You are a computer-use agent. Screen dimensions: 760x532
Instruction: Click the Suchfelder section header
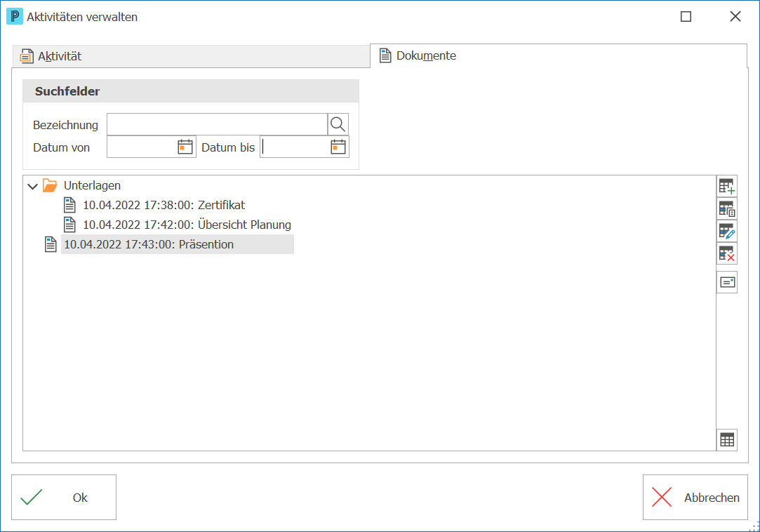coord(191,91)
